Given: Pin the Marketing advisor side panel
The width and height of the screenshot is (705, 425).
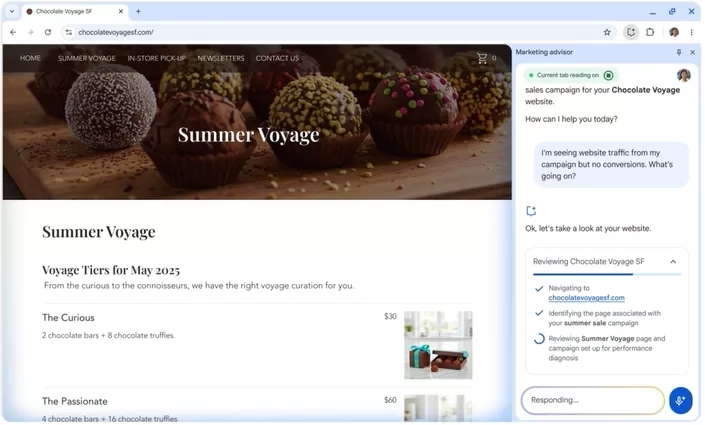Looking at the screenshot, I should coord(679,53).
